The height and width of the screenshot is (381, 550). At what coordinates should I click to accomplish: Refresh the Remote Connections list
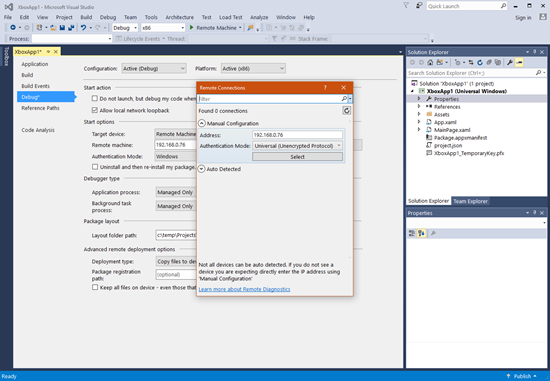pos(347,111)
